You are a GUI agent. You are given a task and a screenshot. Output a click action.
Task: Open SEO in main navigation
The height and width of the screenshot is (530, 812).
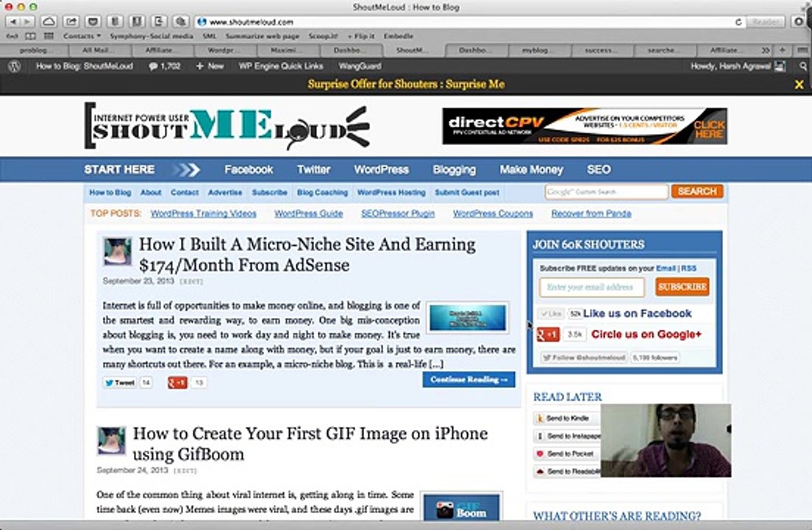point(599,170)
